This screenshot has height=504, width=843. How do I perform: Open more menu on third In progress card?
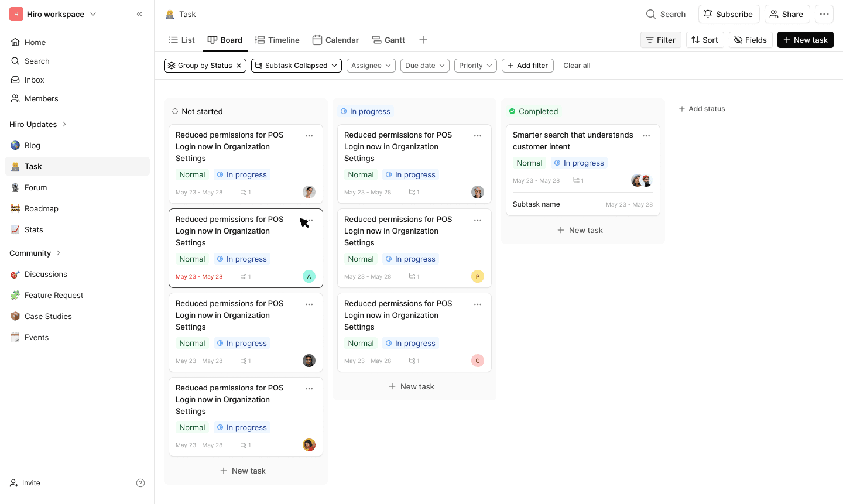point(478,304)
